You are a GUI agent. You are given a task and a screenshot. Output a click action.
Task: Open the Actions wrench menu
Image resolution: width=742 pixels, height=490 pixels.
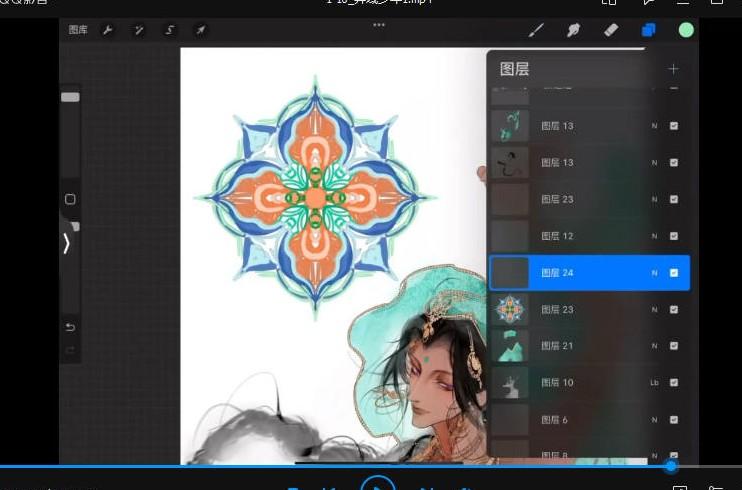coord(108,30)
